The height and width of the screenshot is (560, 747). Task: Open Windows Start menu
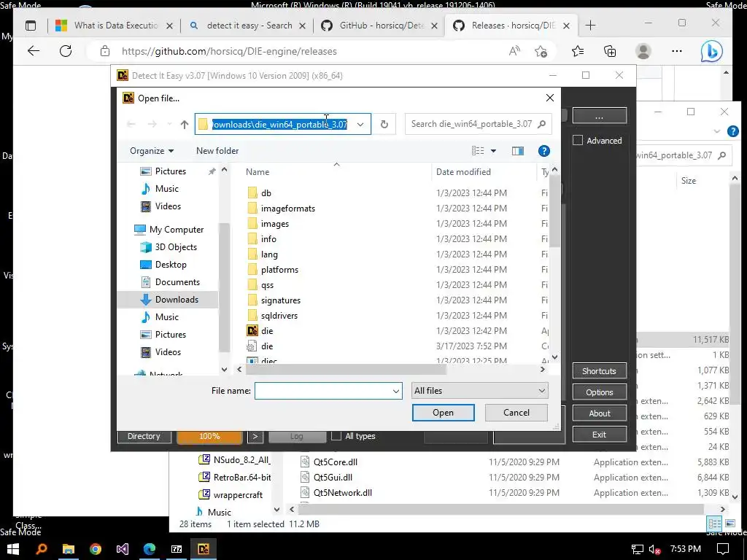(13, 549)
